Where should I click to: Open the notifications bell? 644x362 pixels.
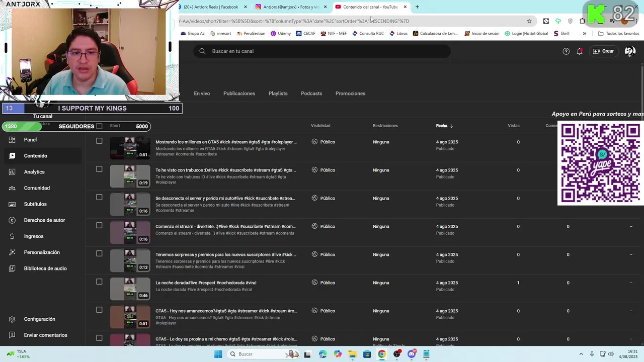[580, 51]
